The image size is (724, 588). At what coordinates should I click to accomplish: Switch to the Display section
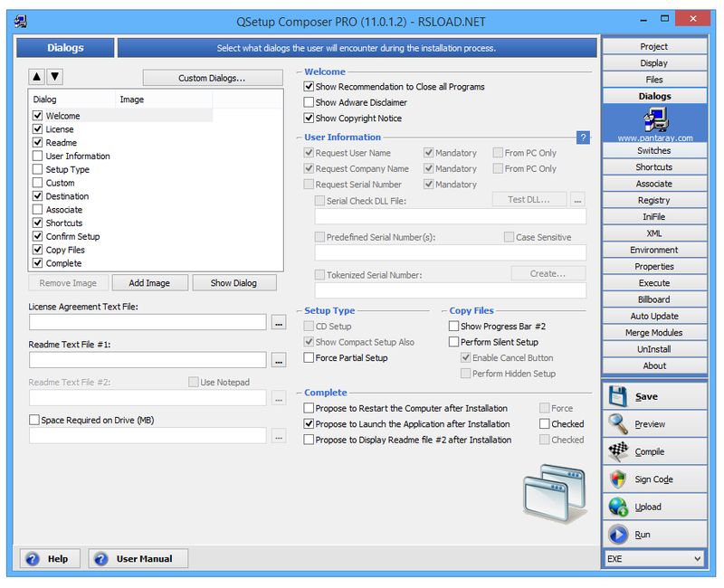pos(654,63)
